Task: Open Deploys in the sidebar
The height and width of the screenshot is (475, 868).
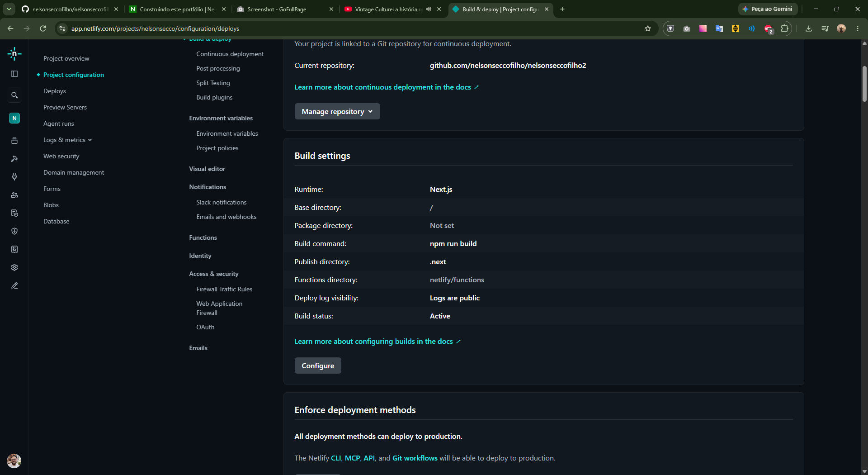Action: point(55,91)
